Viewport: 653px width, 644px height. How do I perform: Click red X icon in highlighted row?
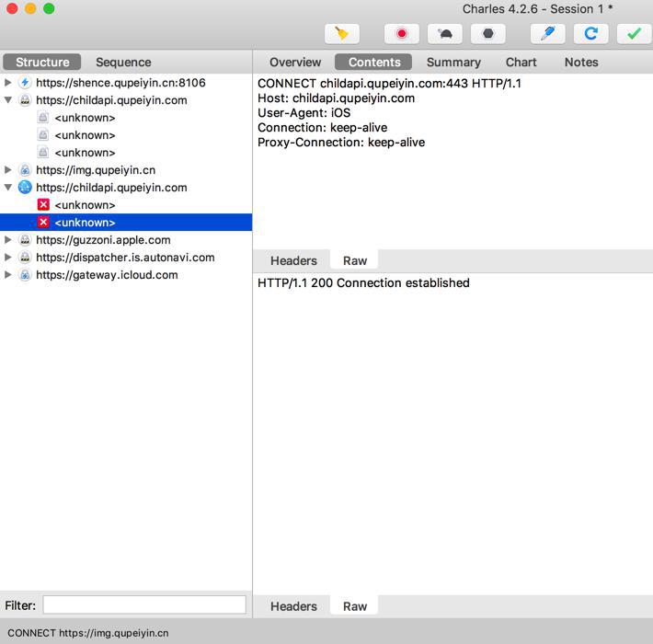(x=43, y=222)
